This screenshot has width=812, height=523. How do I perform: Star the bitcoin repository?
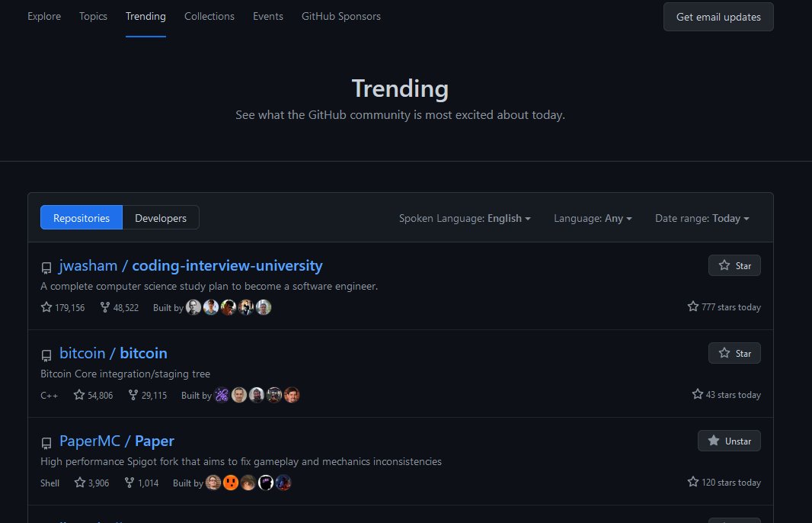point(734,353)
